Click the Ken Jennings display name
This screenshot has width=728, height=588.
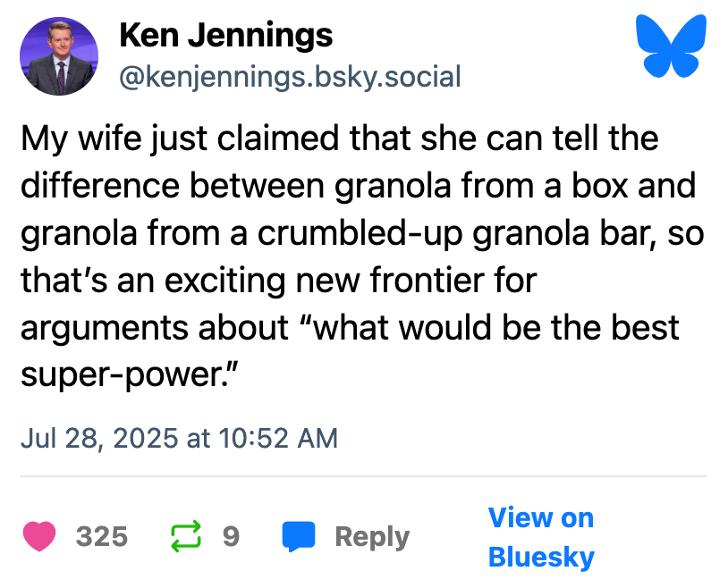tap(225, 36)
